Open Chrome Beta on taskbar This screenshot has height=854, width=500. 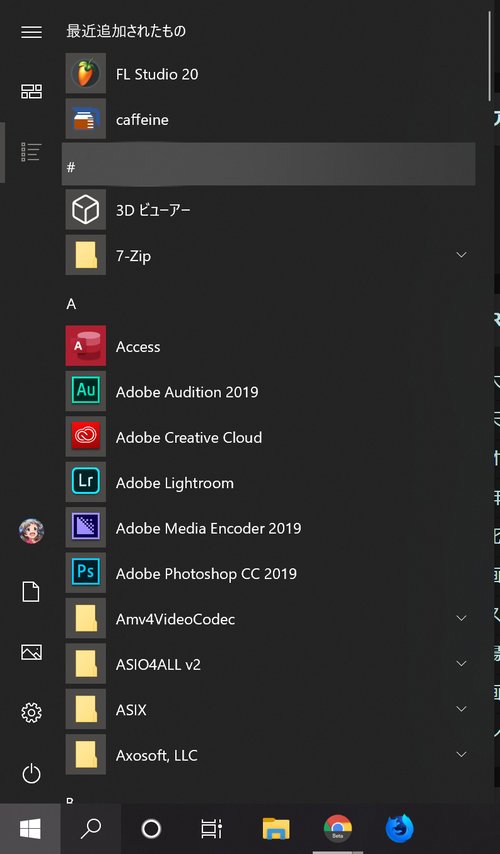(338, 829)
